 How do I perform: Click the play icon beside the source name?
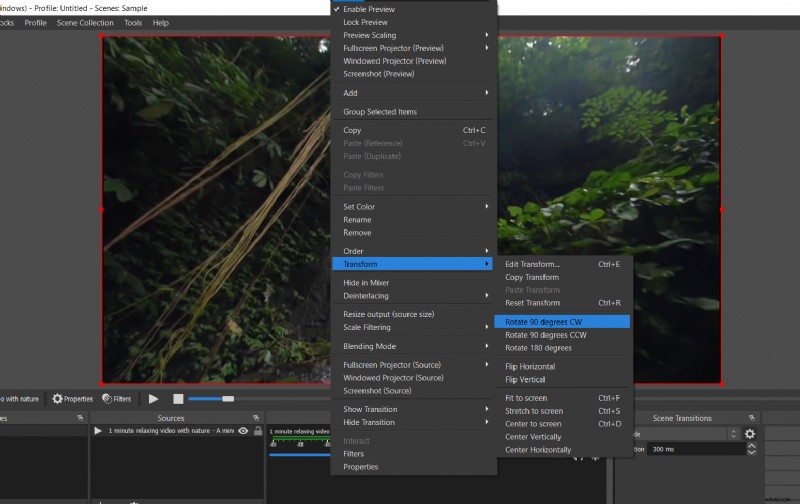pyautogui.click(x=98, y=431)
